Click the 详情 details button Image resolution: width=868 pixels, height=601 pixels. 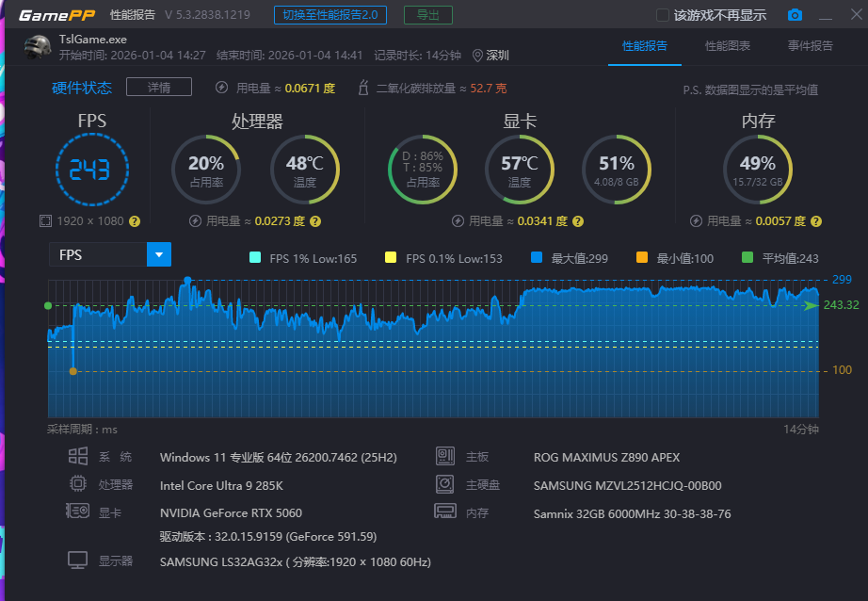point(159,88)
